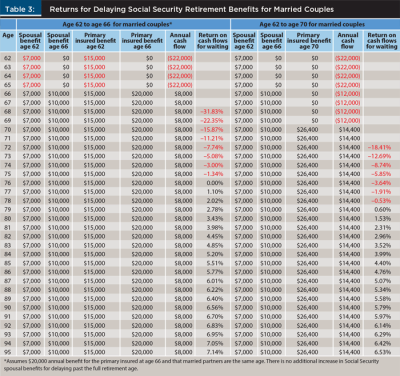This screenshot has height=376, width=400.
Task: Click the -15.87% return cell
Action: [x=212, y=129]
